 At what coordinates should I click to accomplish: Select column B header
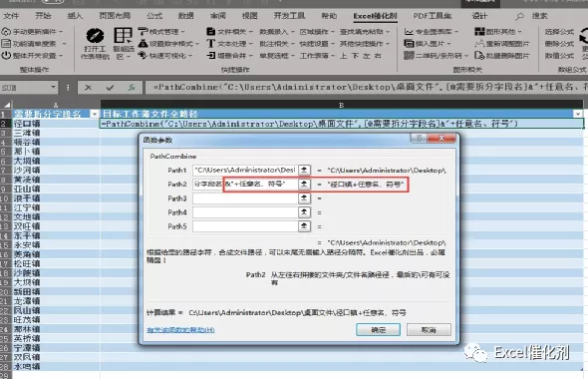click(341, 105)
